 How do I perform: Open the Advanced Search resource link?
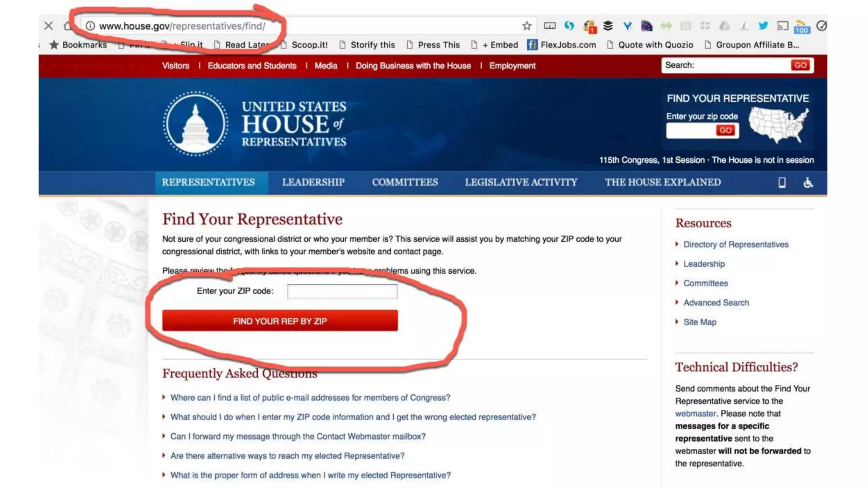point(716,302)
